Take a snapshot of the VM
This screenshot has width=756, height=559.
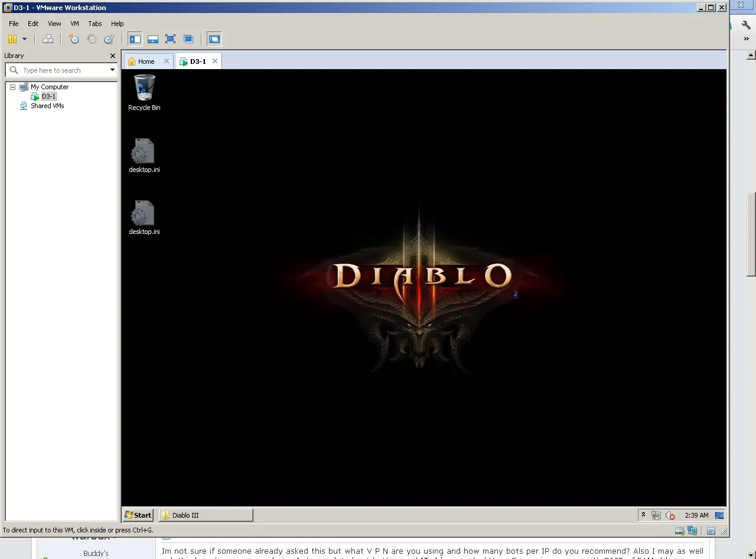74,39
